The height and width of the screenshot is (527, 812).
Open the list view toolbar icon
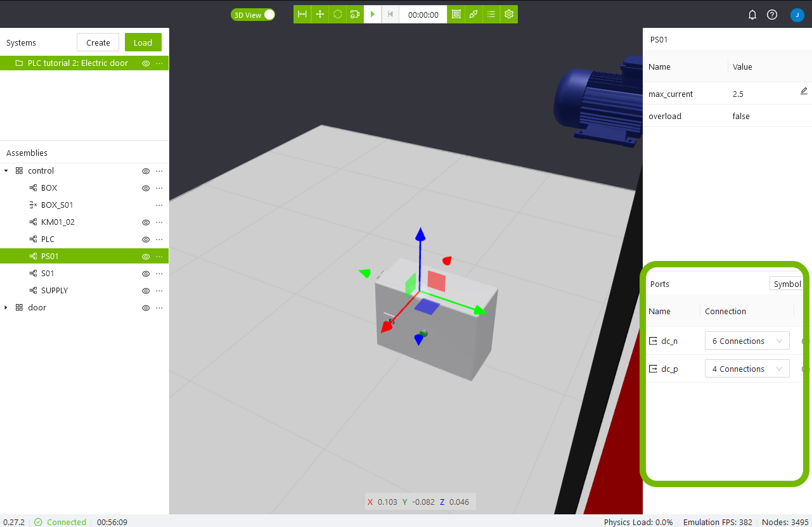click(x=491, y=15)
